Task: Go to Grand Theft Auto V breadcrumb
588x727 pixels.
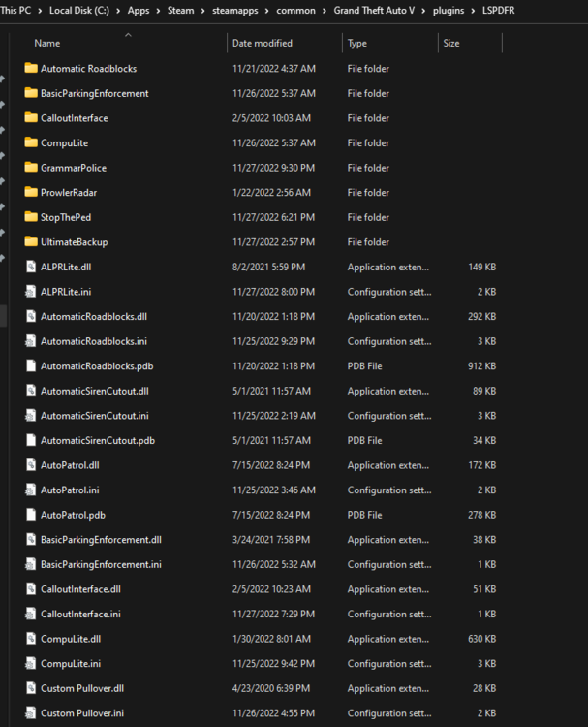Action: coord(374,11)
